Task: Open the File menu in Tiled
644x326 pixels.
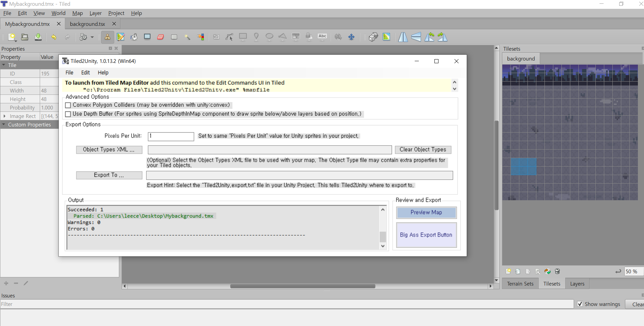Action: point(7,13)
